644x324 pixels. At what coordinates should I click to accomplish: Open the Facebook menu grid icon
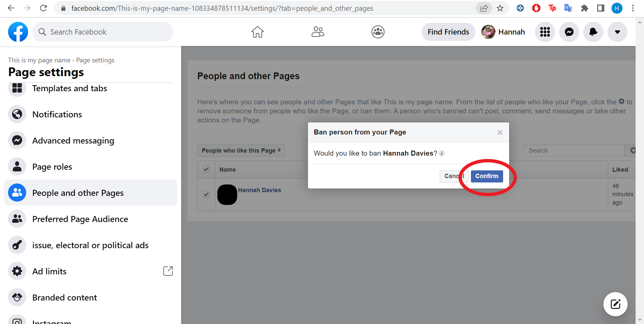click(545, 32)
